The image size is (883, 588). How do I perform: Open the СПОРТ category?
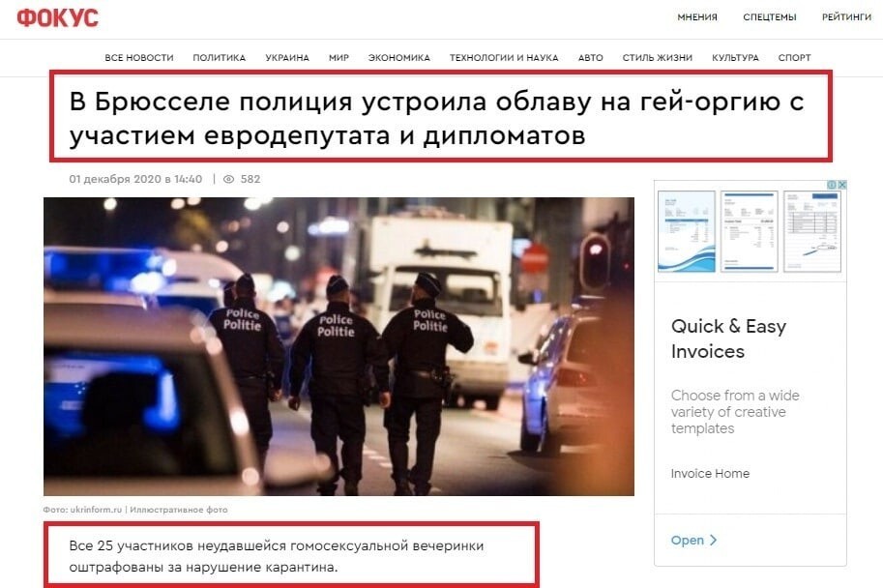[795, 57]
